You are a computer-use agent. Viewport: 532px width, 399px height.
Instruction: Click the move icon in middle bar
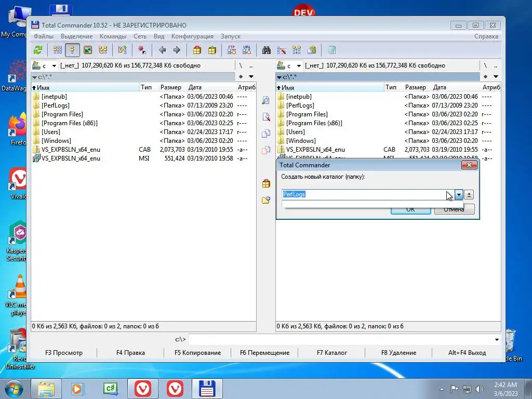coord(266,150)
